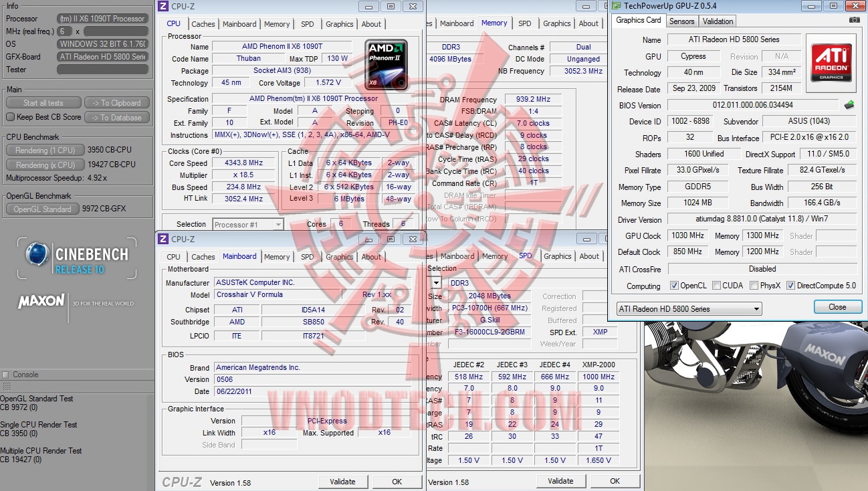The width and height of the screenshot is (868, 491).
Task: Click the title bar icon of the CPU-Z processor window
Action: (x=163, y=7)
